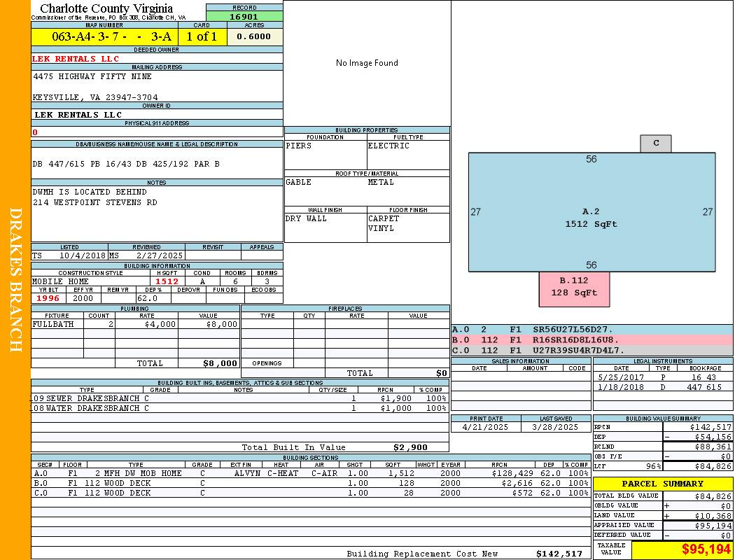The width and height of the screenshot is (735, 560).
Task: Select the FULLBATH plumbing fixture row
Action: [x=136, y=325]
